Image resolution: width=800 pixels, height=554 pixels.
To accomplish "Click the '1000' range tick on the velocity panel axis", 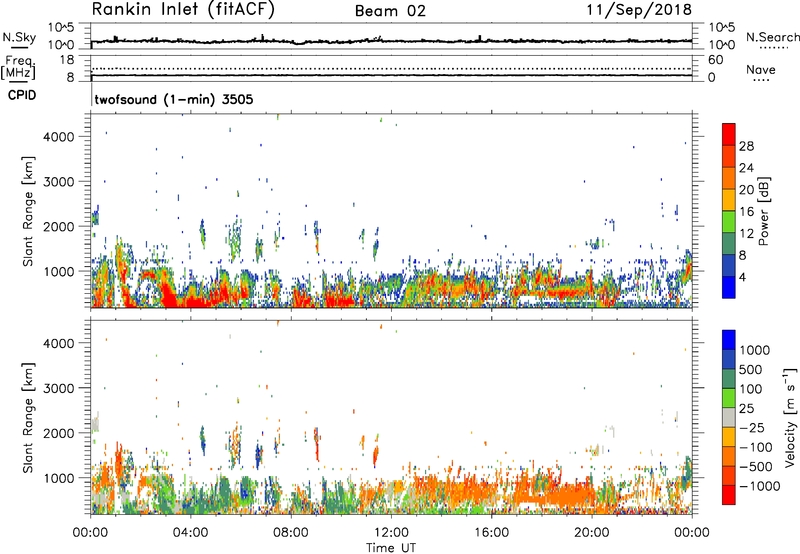I will [59, 478].
